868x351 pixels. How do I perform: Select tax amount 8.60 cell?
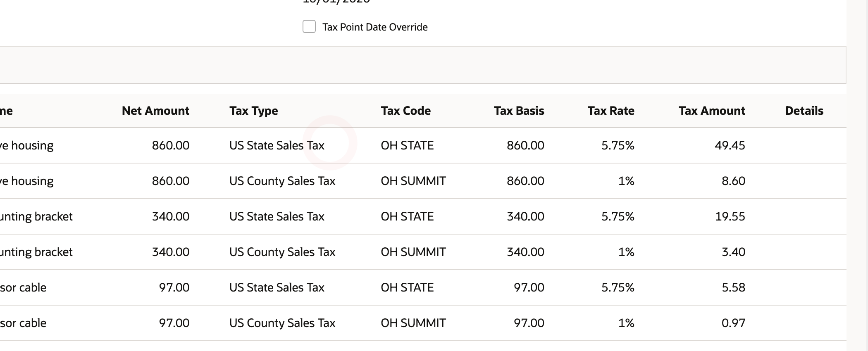(x=734, y=181)
